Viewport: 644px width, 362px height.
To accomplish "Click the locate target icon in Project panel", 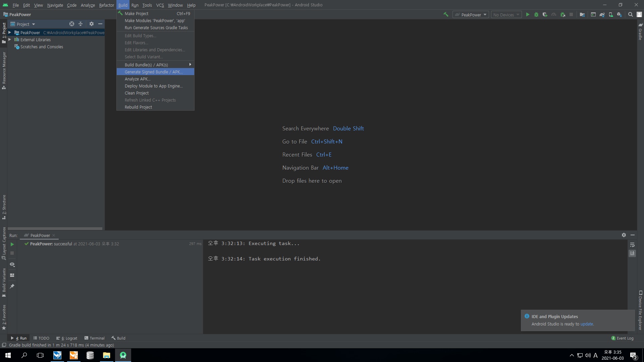I will pyautogui.click(x=71, y=24).
